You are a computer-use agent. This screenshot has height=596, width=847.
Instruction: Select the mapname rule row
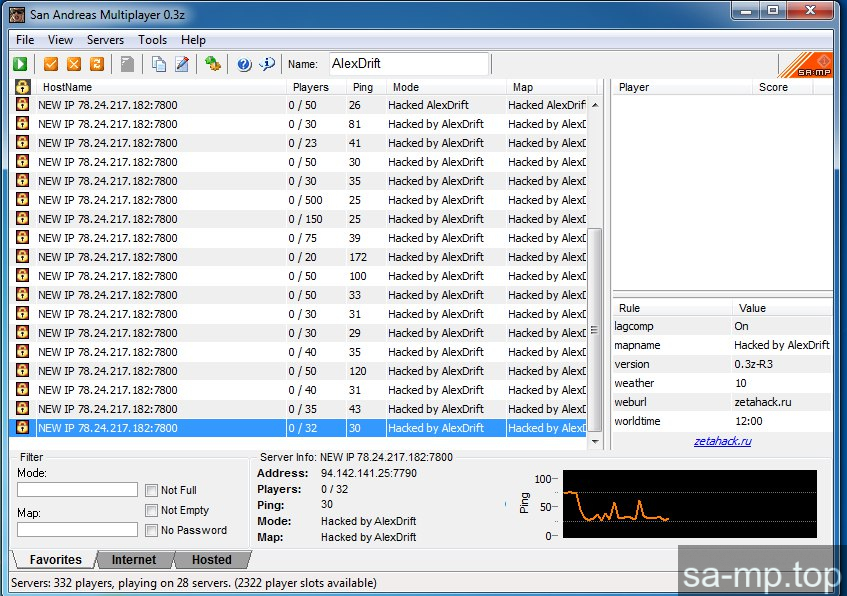722,345
